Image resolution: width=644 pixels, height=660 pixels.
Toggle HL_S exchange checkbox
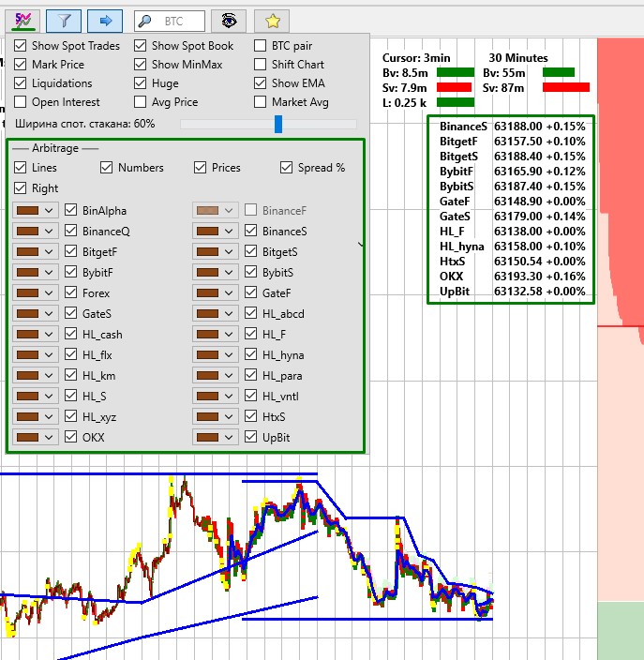[x=70, y=396]
